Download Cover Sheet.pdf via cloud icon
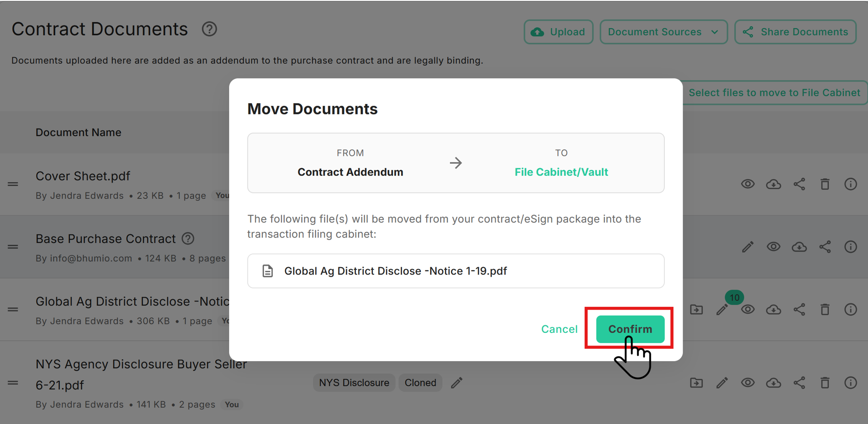 tap(774, 184)
